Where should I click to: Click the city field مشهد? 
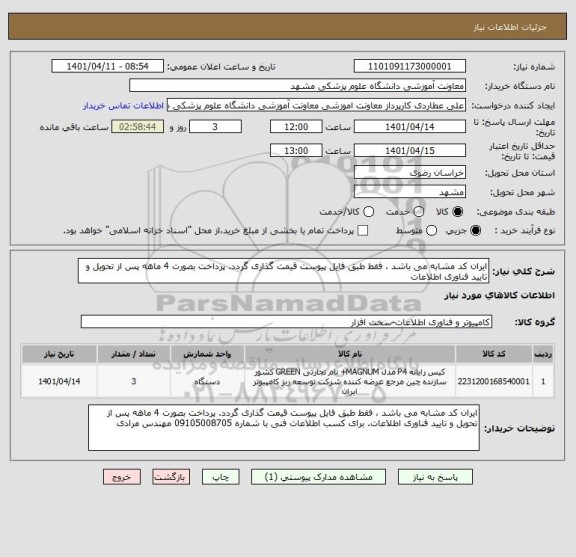point(410,192)
